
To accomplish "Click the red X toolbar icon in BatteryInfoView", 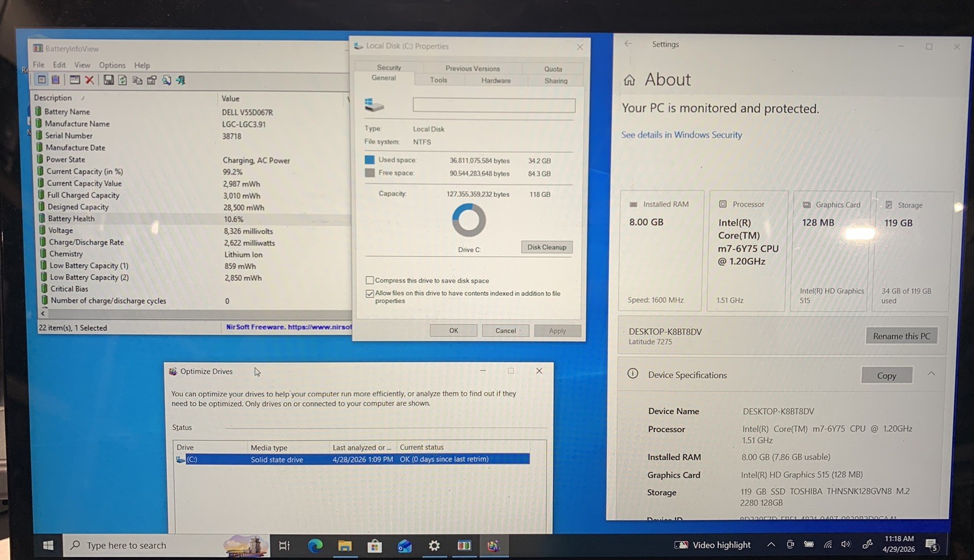I will pos(89,80).
